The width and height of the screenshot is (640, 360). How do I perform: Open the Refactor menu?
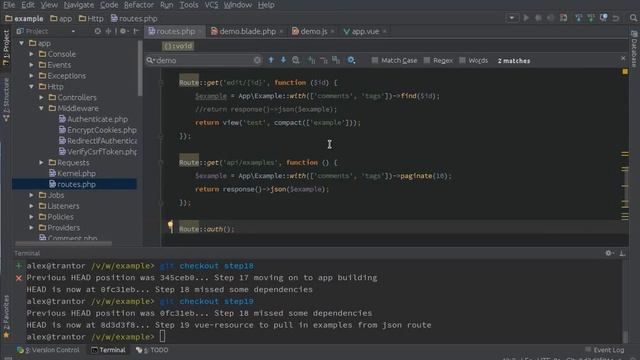[139, 5]
